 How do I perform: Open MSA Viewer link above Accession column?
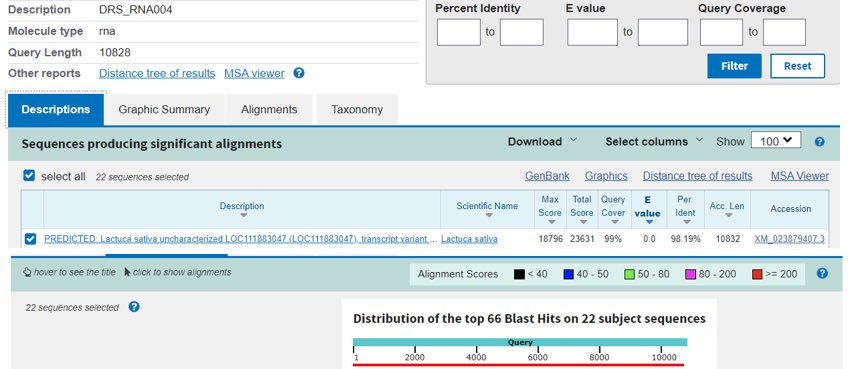click(x=800, y=176)
